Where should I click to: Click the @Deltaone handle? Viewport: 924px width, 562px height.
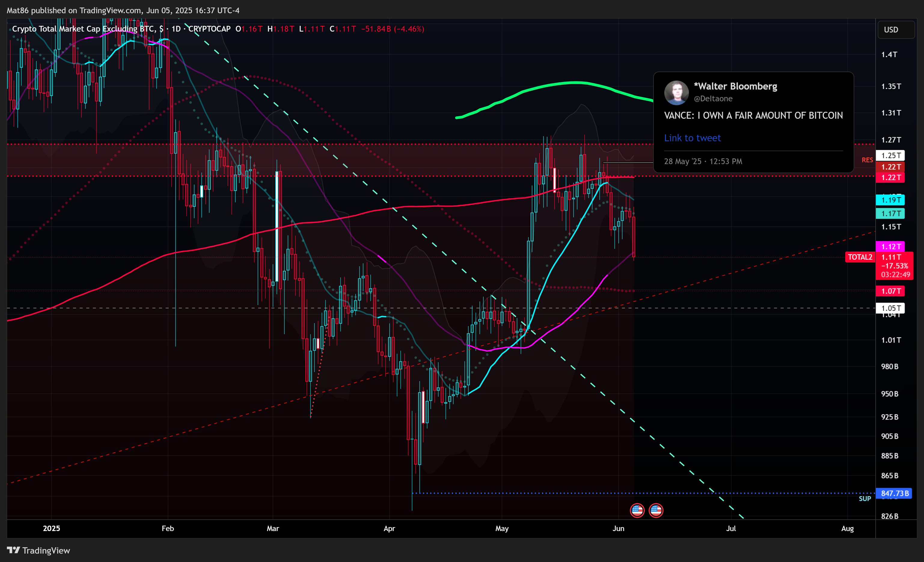click(713, 99)
